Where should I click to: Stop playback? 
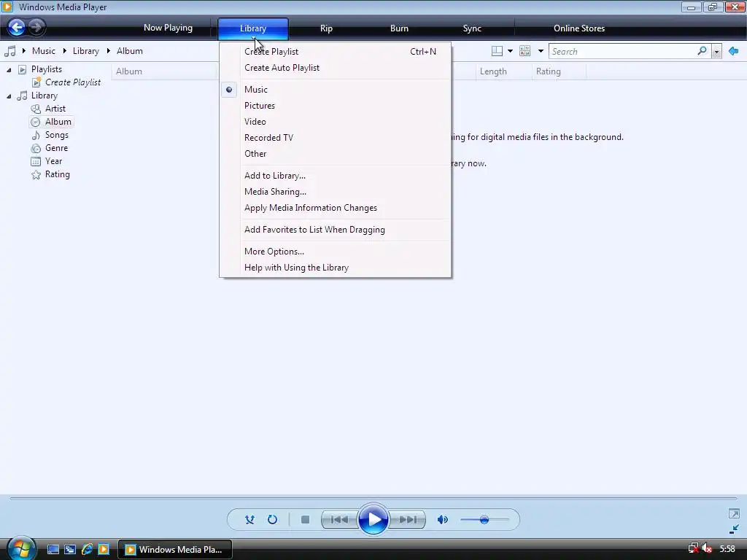click(306, 519)
